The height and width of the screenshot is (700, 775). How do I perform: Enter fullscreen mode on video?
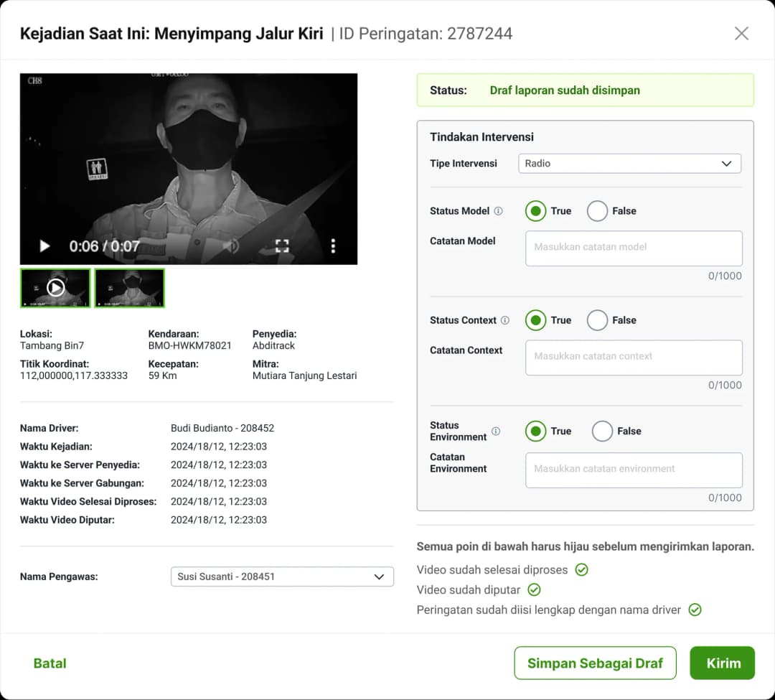(x=282, y=246)
